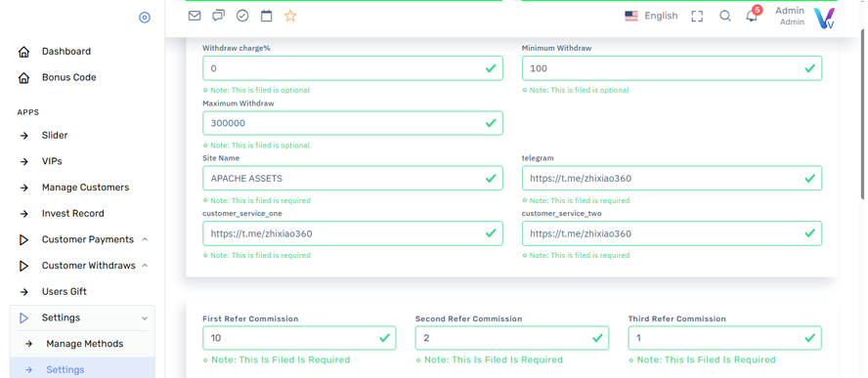
Task: Click the arrow icon beside VIPs
Action: [x=24, y=161]
